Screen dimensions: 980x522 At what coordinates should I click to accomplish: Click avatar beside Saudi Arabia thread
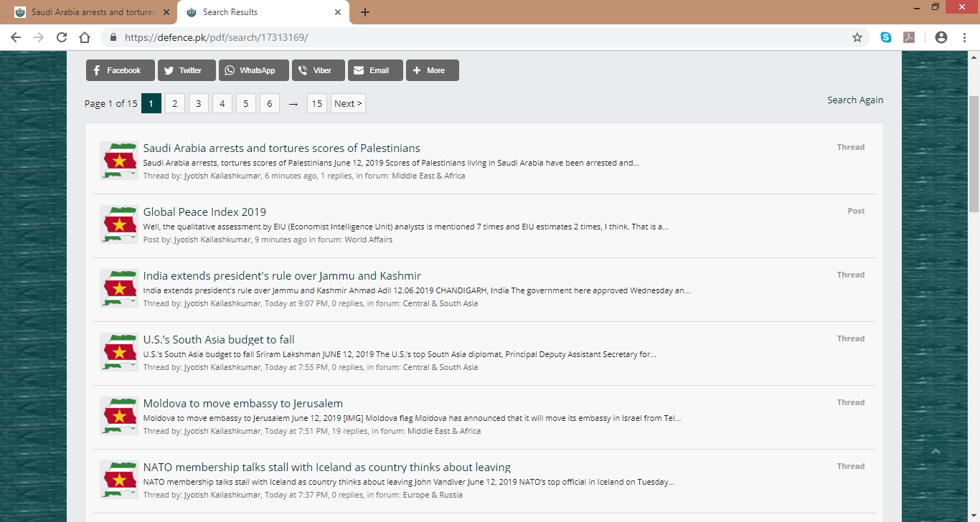pyautogui.click(x=119, y=161)
